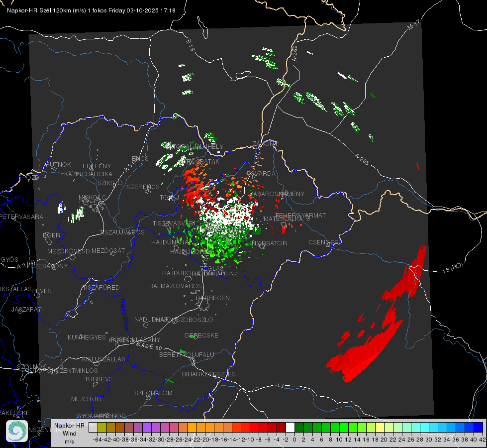Select the CSENGER town label
487x448 pixels.
pyautogui.click(x=323, y=242)
